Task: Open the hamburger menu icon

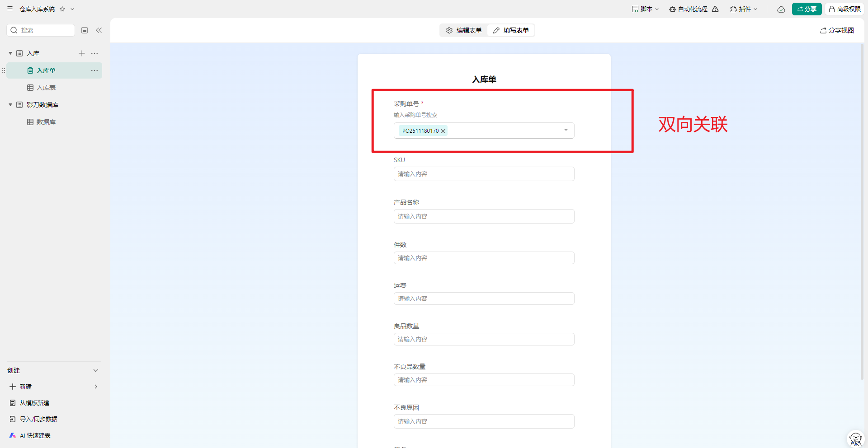Action: pyautogui.click(x=10, y=9)
